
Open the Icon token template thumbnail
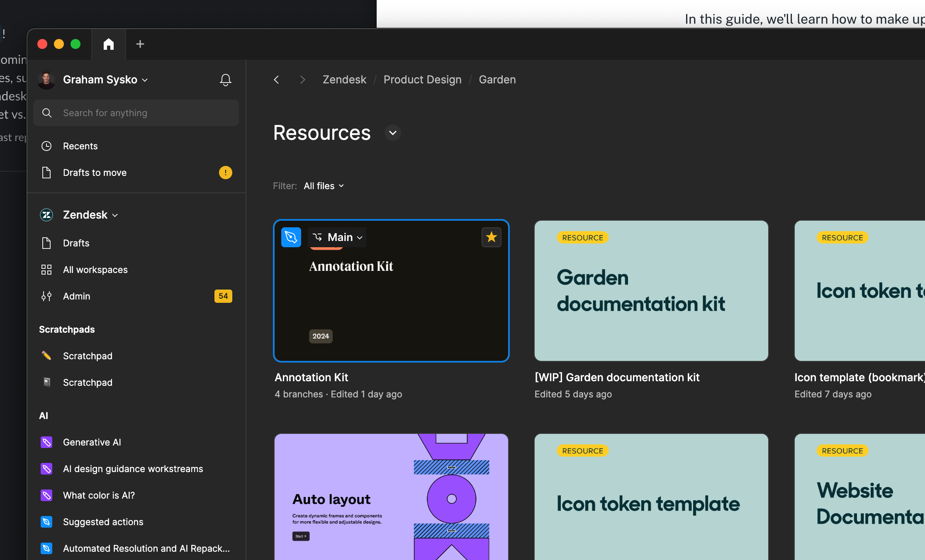click(x=651, y=497)
